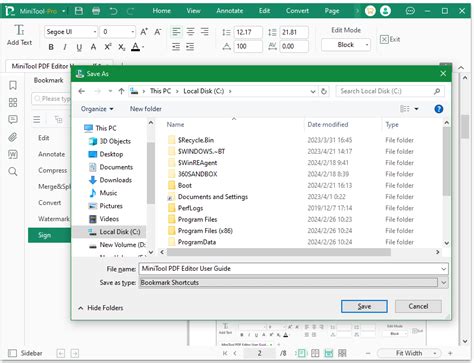This screenshot has height=363, width=474.
Task: Open the font color dropdown
Action: tap(143, 47)
